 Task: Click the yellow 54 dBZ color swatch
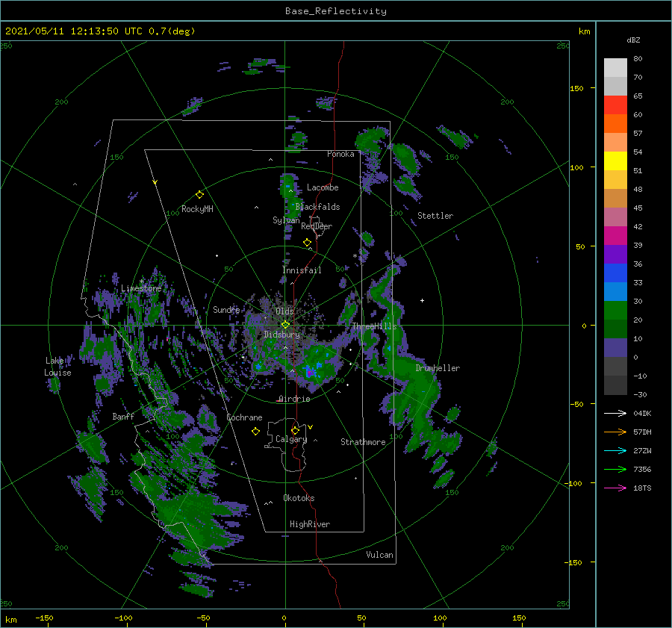(615, 161)
